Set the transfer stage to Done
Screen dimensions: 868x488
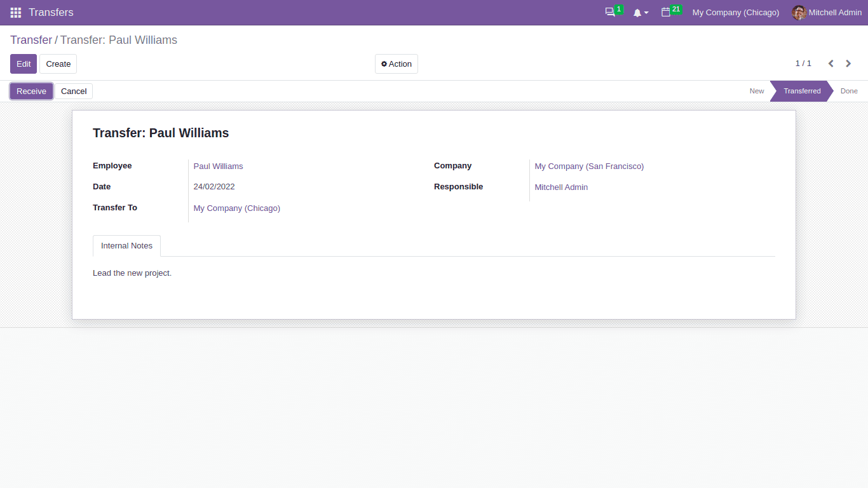coord(849,91)
